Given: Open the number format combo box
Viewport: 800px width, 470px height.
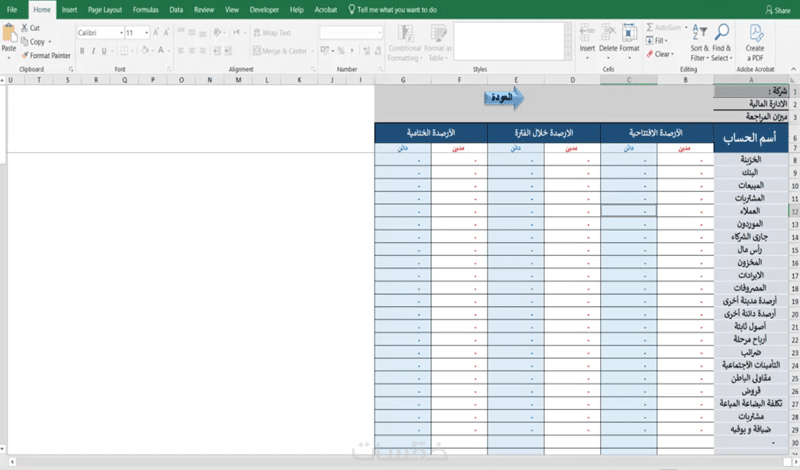Looking at the screenshot, I should (351, 33).
